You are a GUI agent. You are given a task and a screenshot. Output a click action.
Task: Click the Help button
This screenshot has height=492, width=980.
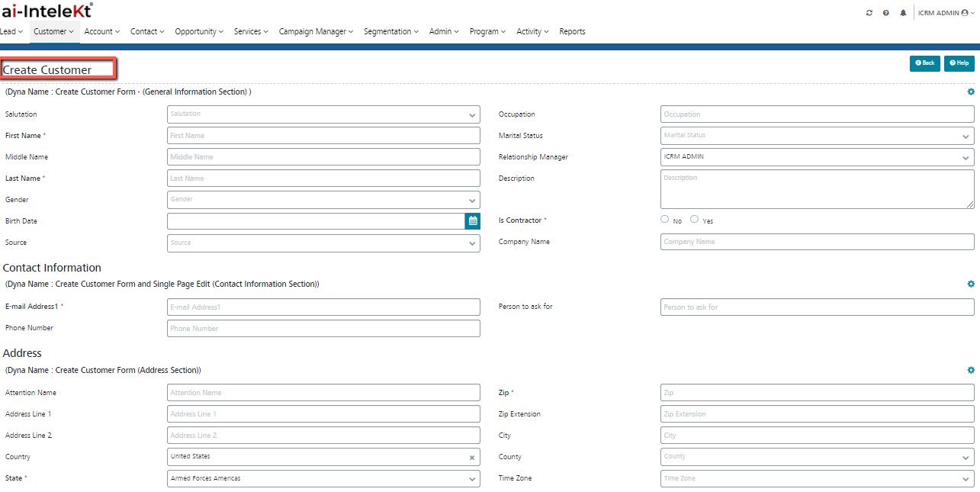(x=959, y=63)
